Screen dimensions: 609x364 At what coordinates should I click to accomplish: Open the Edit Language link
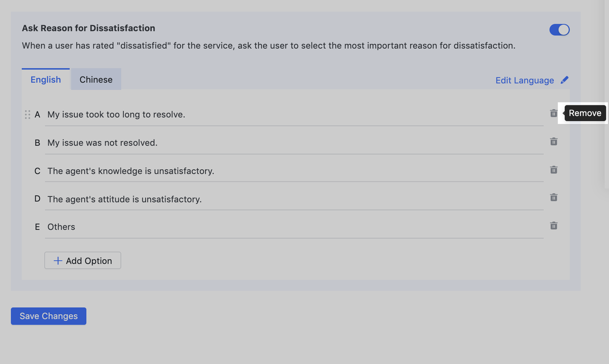click(525, 80)
